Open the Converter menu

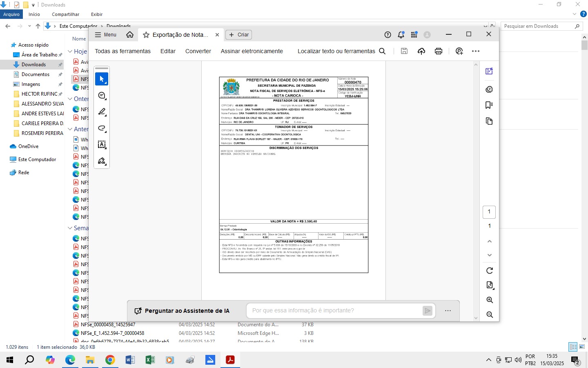click(198, 51)
